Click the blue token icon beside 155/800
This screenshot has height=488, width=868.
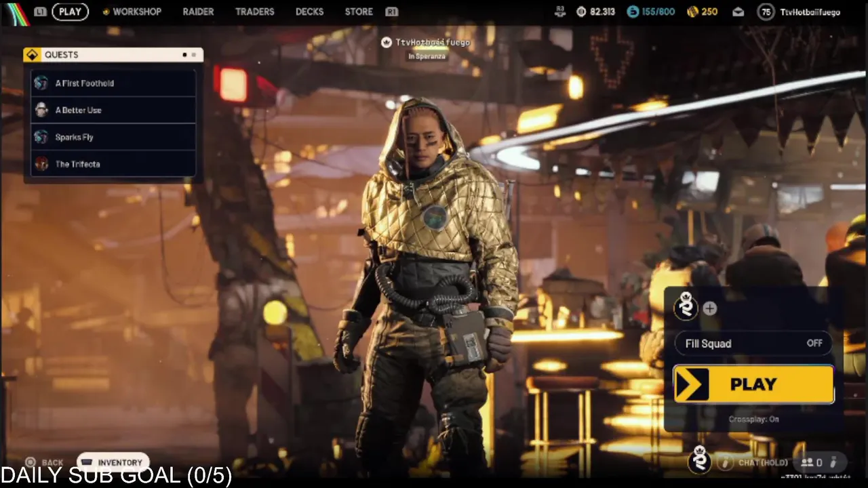click(x=632, y=12)
